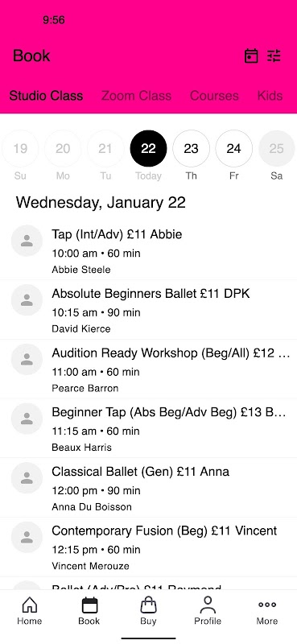Viewport: 297px width, 644px height.
Task: Open Classical Ballet (Gen) £11 Anna
Action: pos(148,488)
